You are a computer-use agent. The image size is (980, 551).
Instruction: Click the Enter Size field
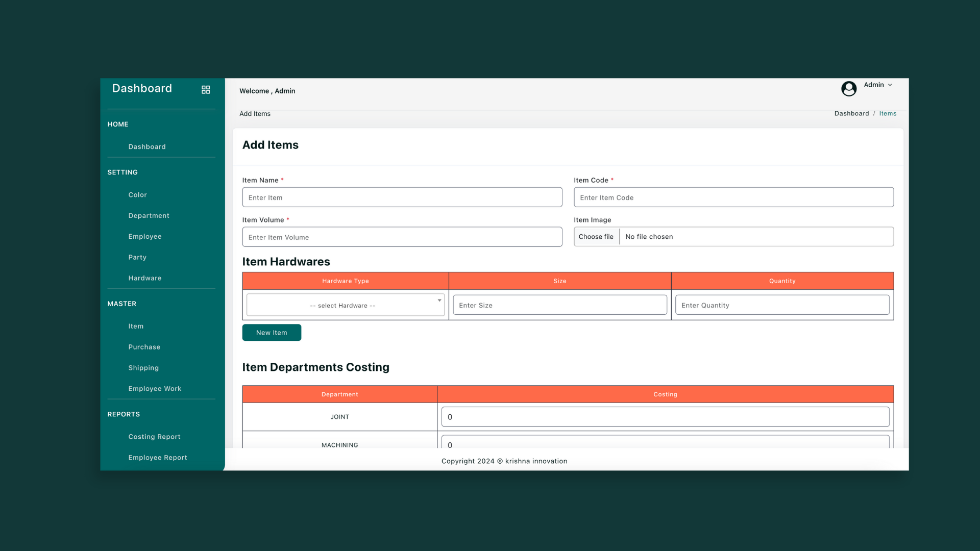559,305
